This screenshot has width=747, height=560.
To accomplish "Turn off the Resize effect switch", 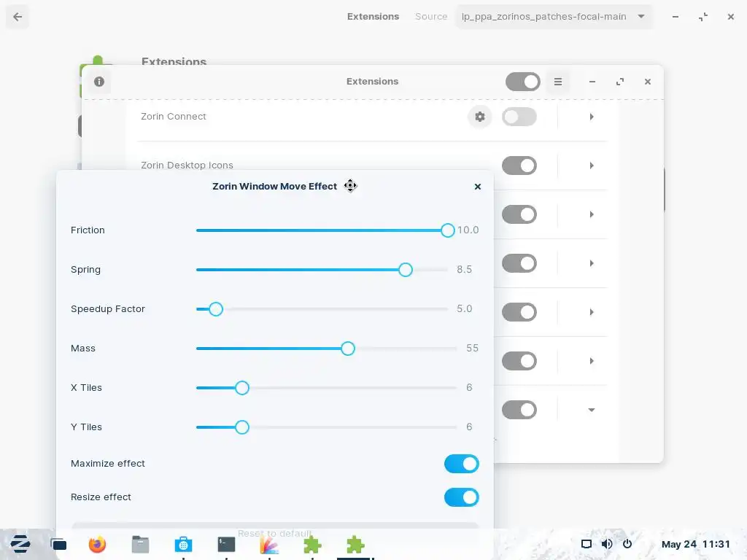I will click(x=461, y=497).
